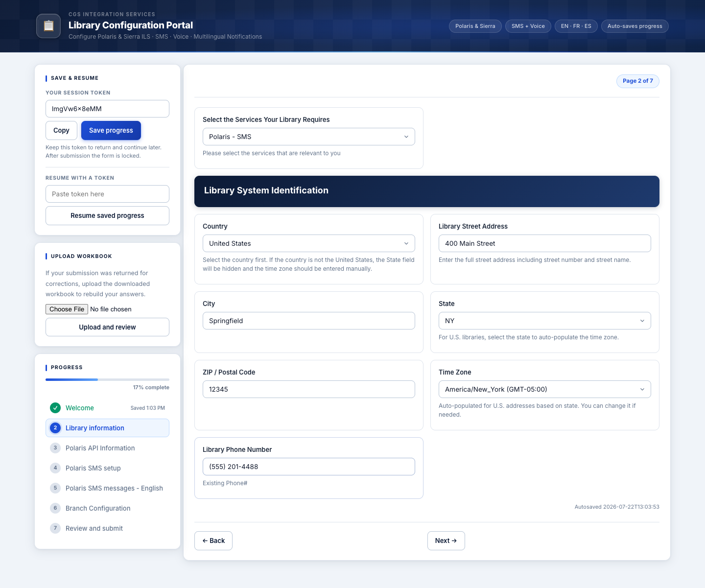Click the clipboard portal logo icon

pyautogui.click(x=48, y=26)
